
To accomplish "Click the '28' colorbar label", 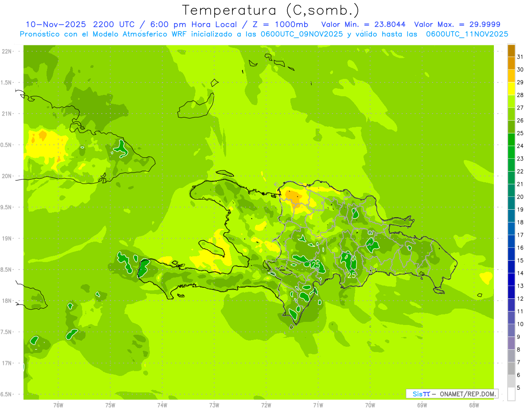I will tap(520, 95).
